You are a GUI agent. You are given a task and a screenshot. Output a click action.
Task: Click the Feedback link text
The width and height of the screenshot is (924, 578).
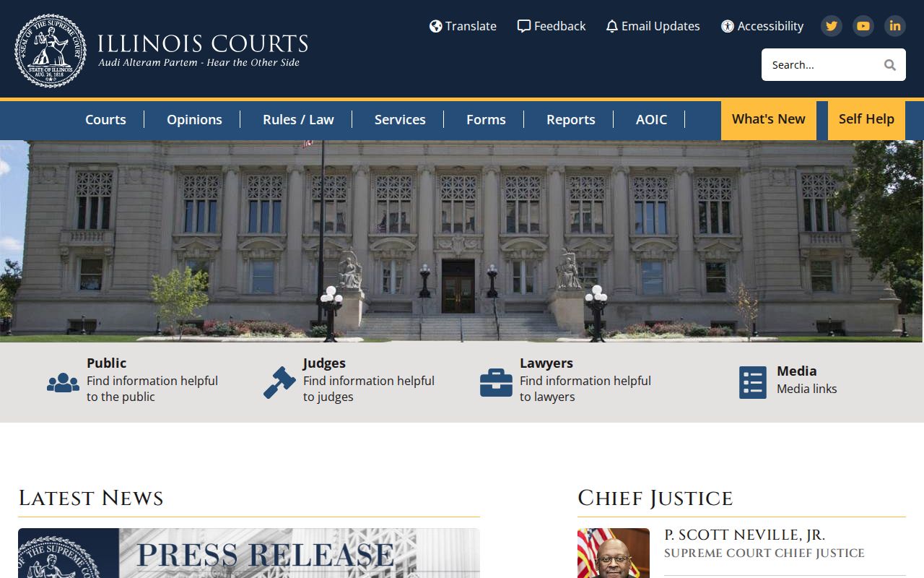560,26
